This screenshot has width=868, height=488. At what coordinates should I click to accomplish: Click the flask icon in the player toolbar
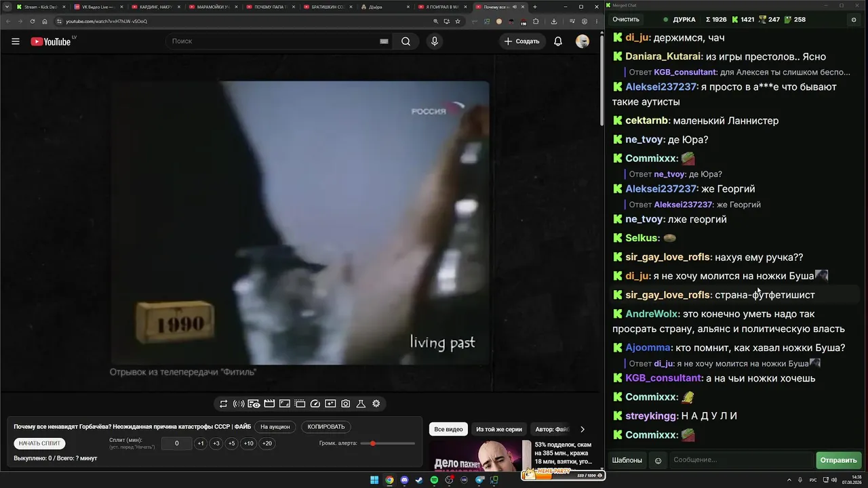pos(361,404)
